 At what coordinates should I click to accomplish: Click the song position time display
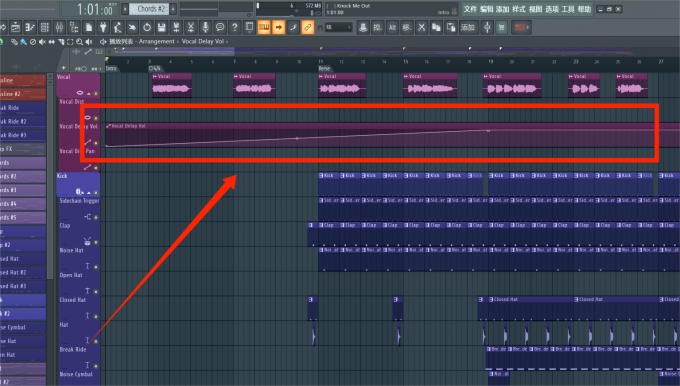tap(90, 9)
